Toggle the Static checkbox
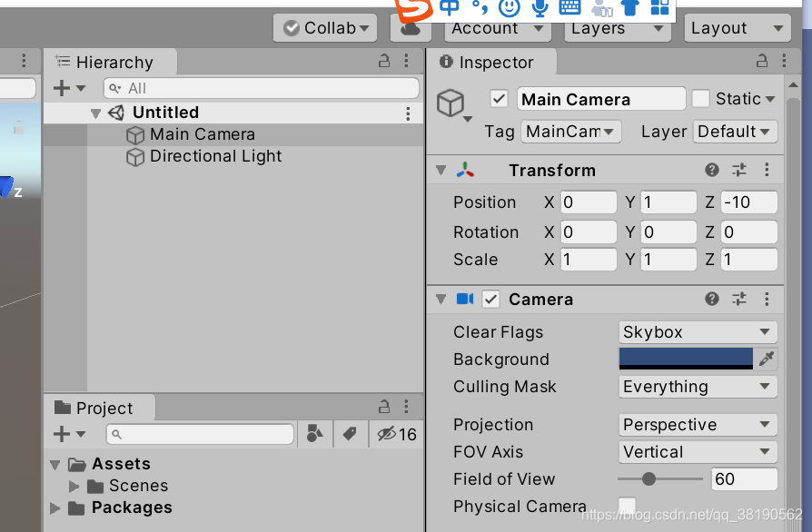812x532 pixels. (700, 98)
